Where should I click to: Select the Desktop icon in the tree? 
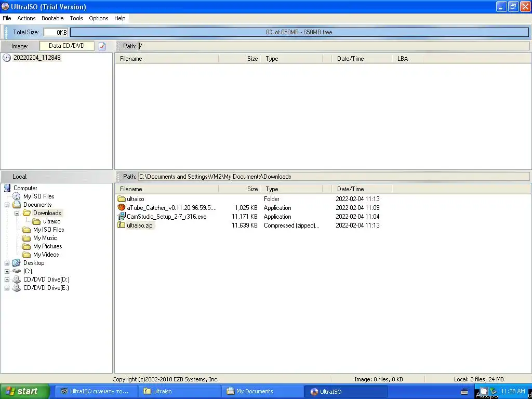(16, 263)
